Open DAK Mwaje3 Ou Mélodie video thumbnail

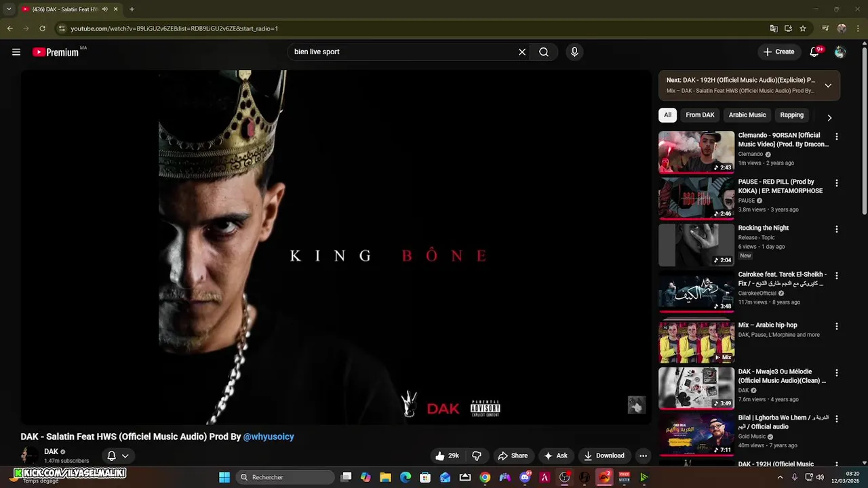(x=696, y=388)
